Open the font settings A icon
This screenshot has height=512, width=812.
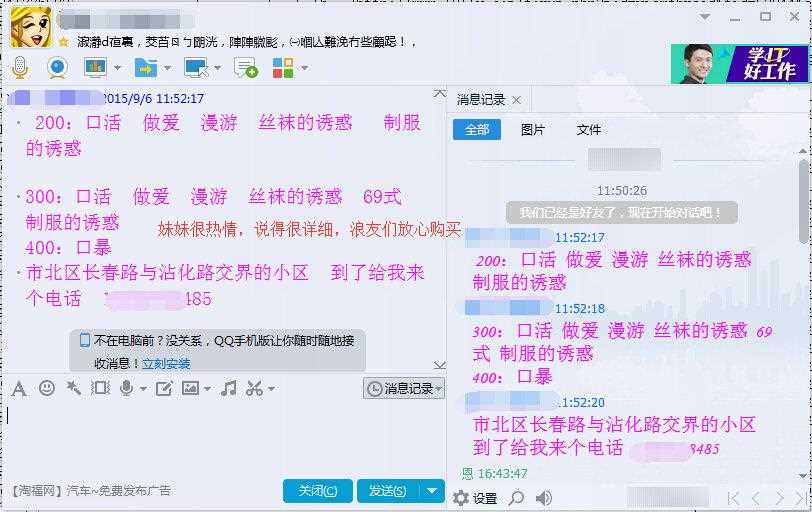tap(19, 388)
